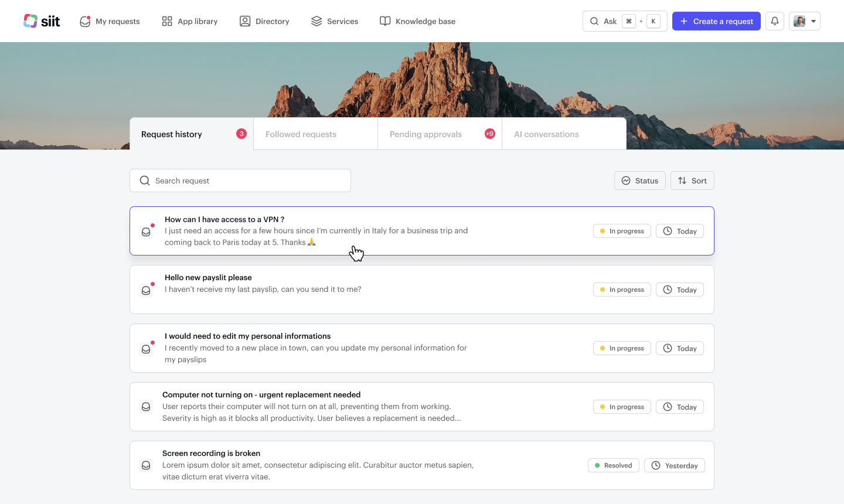Click the inbox icon beside Screen recording request
Screen dimensions: 844x504
(x=146, y=465)
